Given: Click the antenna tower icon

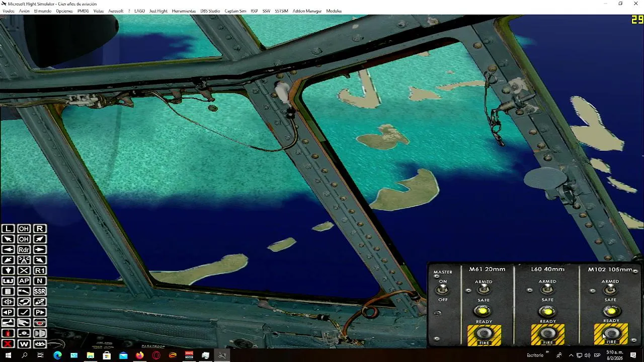Looking at the screenshot, I should [24, 260].
